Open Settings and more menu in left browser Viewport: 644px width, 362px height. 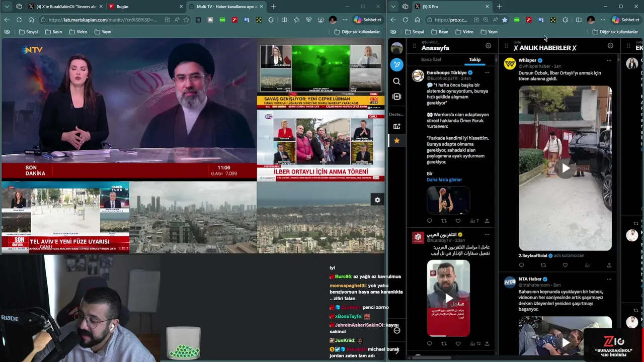click(345, 20)
